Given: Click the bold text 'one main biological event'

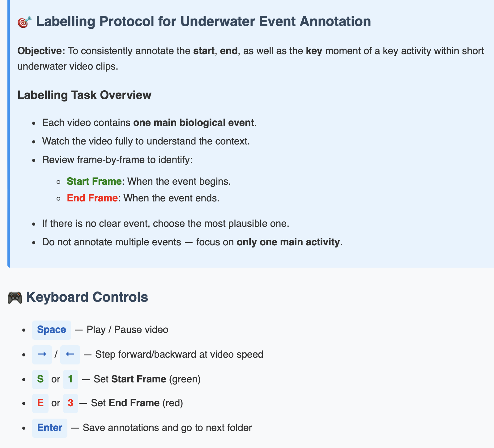Looking at the screenshot, I should (194, 123).
